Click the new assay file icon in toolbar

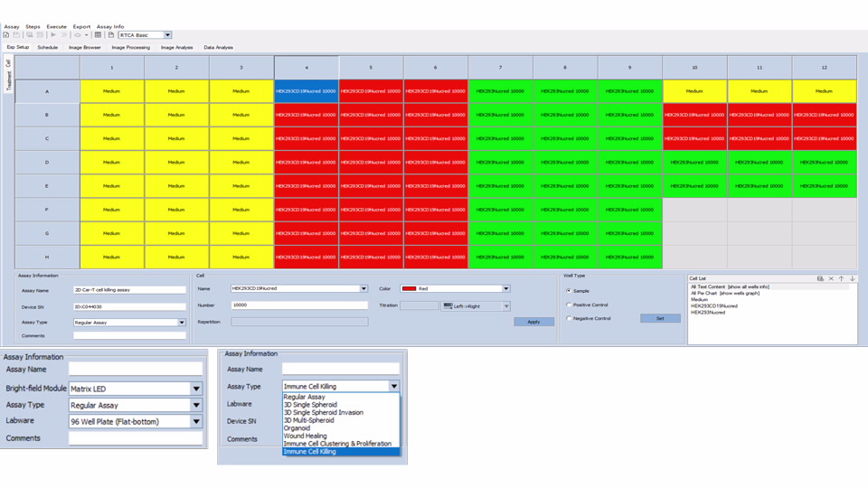pos(6,35)
